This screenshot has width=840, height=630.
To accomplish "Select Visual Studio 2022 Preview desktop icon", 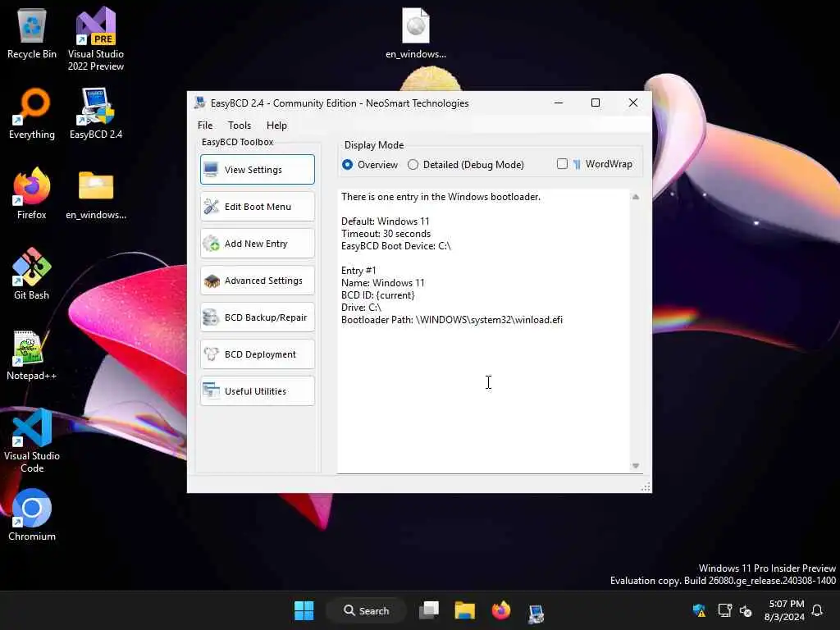I will [96, 39].
